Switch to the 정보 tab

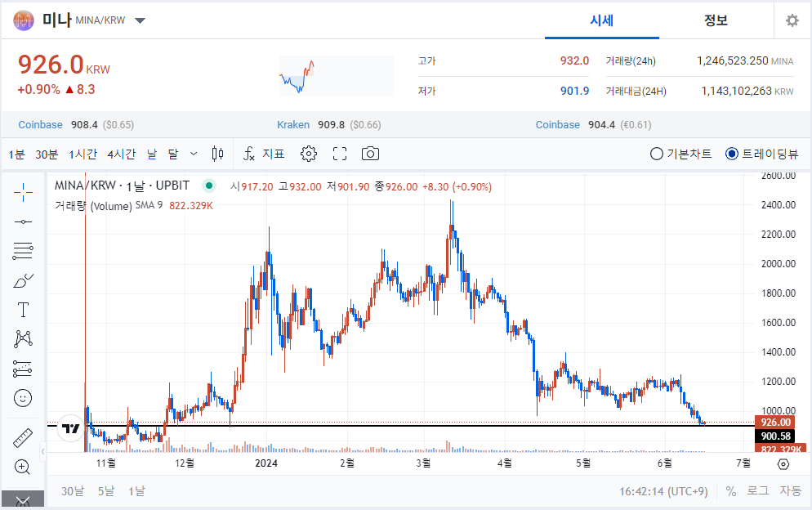tap(716, 20)
